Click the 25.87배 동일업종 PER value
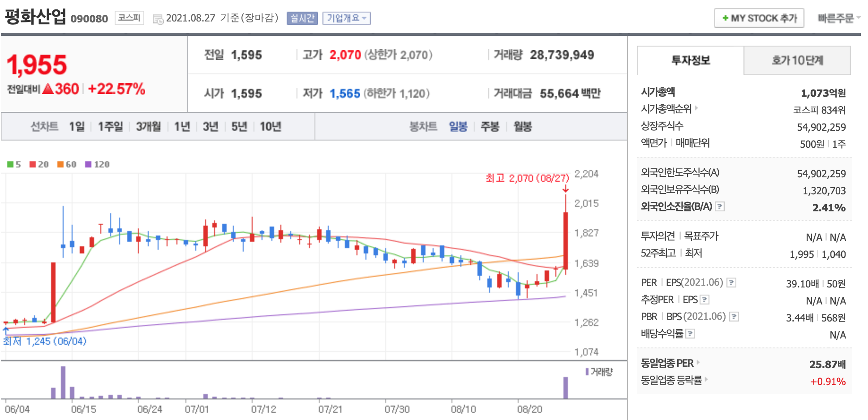Viewport: 868px width, 420px height. pyautogui.click(x=828, y=364)
